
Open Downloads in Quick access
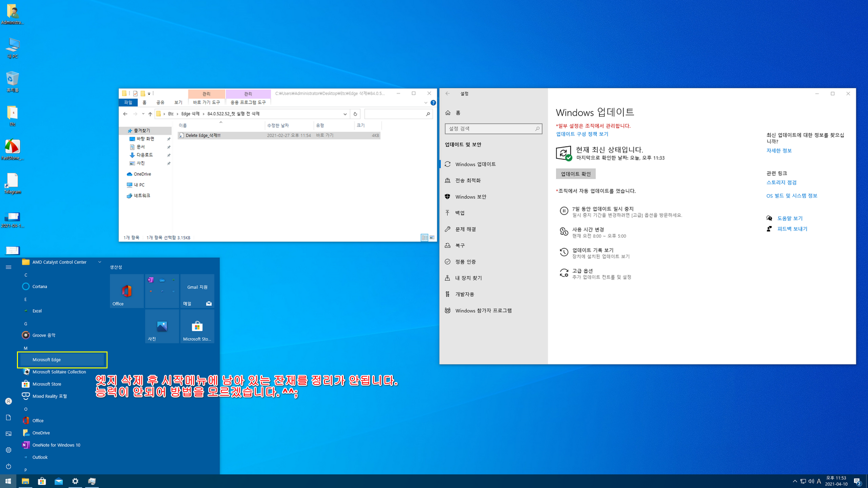coord(145,155)
